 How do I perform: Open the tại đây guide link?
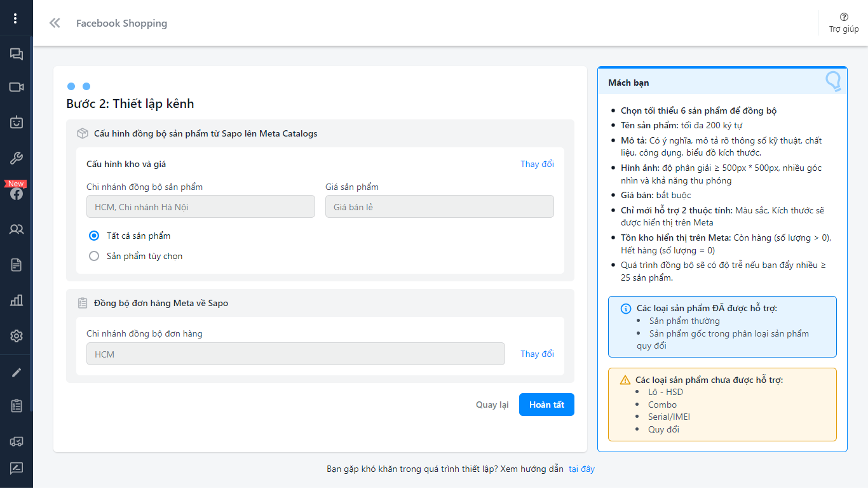(581, 469)
